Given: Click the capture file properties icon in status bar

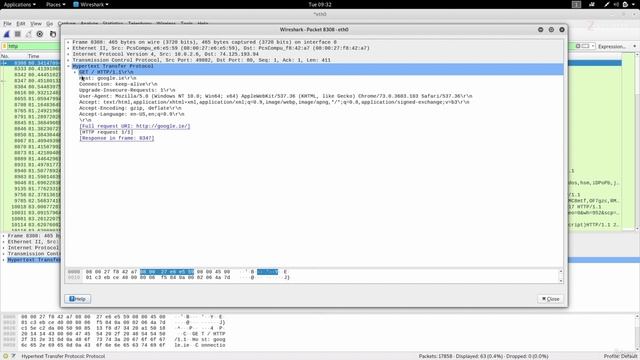Looking at the screenshot, I should point(13,356).
